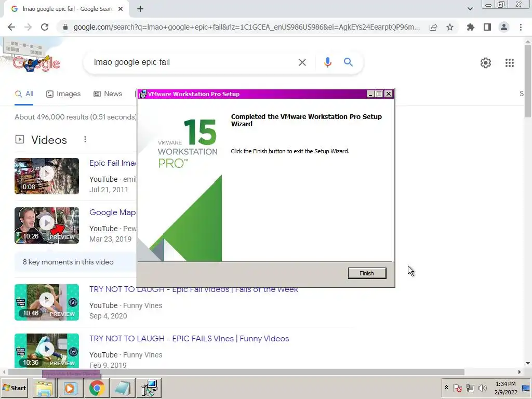Open a new Chrome tab

pyautogui.click(x=140, y=9)
